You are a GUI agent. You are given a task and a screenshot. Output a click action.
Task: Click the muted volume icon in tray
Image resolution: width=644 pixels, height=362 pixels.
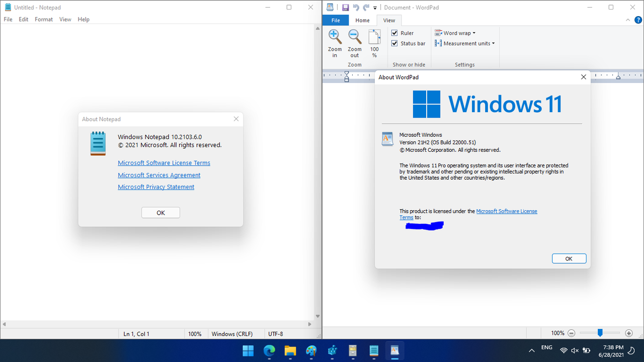pos(575,350)
